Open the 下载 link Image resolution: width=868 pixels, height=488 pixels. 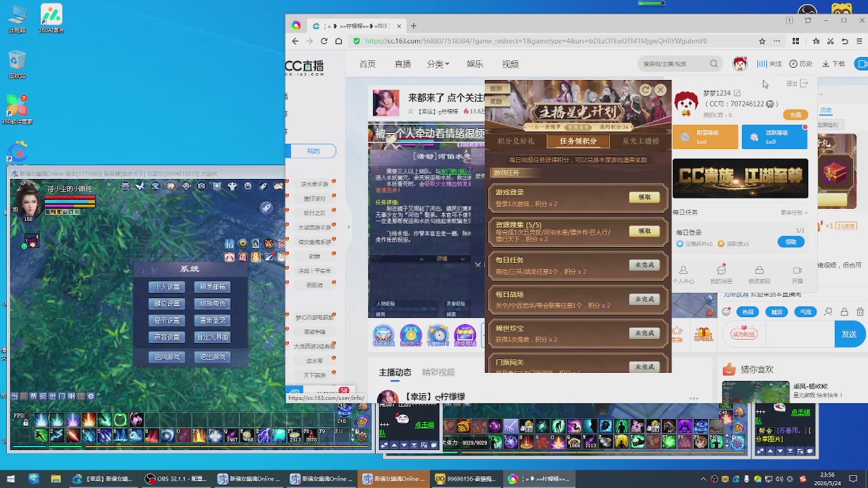coord(834,64)
